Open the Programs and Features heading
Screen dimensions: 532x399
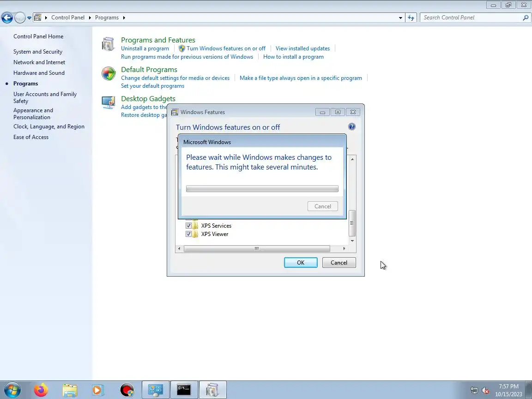[158, 40]
